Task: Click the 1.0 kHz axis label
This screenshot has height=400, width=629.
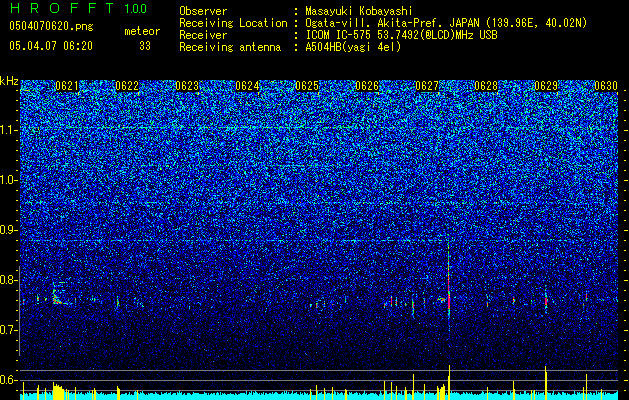Action: (x=9, y=180)
